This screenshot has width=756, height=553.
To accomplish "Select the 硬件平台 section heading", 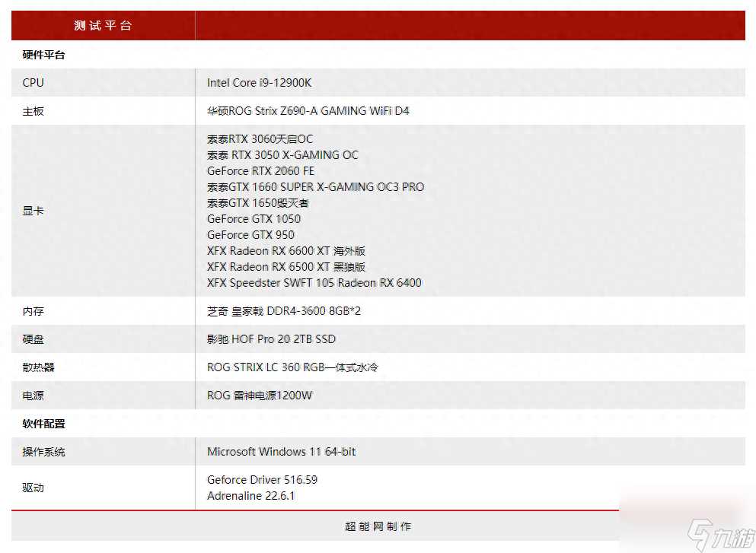I will pyautogui.click(x=43, y=55).
